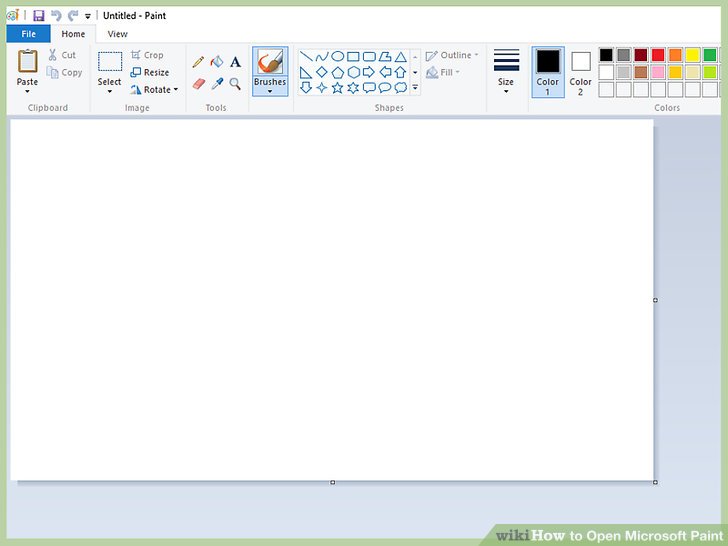Select the Eraser tool
Image resolution: width=728 pixels, height=546 pixels.
click(199, 84)
